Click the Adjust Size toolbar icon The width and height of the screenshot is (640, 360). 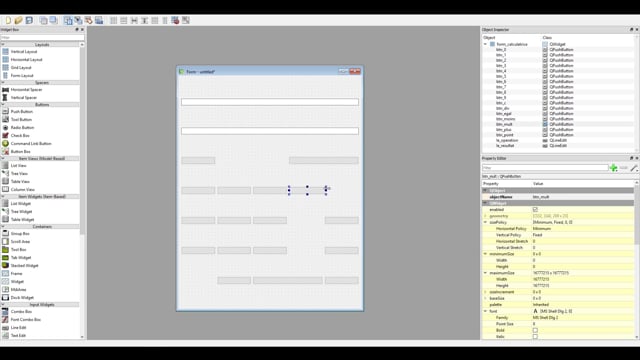point(186,20)
